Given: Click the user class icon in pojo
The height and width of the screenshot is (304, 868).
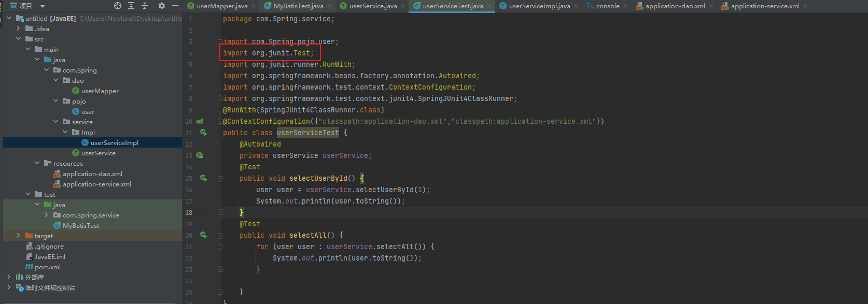Looking at the screenshot, I should [76, 111].
